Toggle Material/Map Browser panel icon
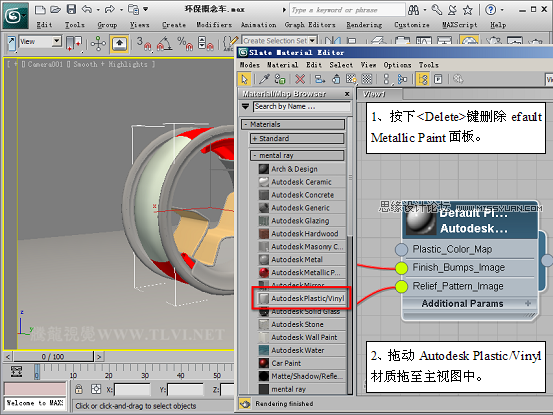The width and height of the screenshot is (553, 415). click(x=423, y=79)
